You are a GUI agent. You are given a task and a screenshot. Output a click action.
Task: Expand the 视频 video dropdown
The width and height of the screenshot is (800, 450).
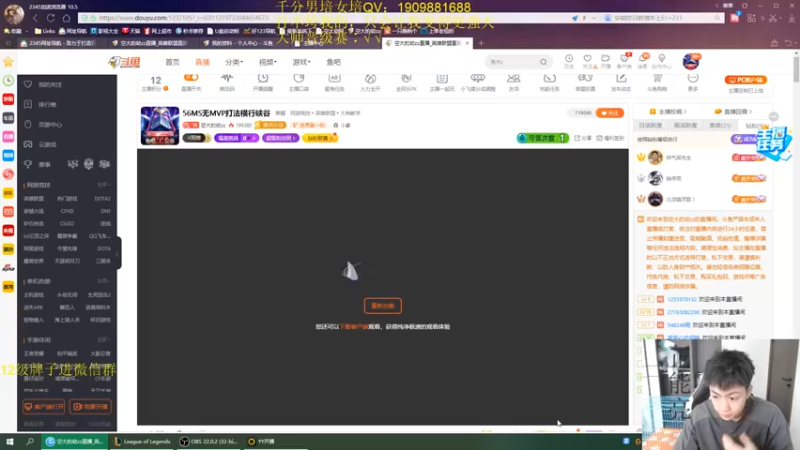point(267,62)
